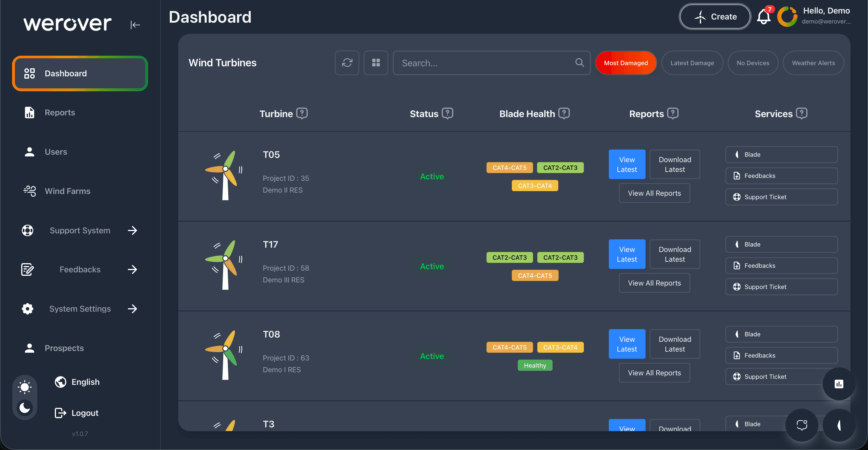
Task: Open the English language selector
Action: click(77, 382)
